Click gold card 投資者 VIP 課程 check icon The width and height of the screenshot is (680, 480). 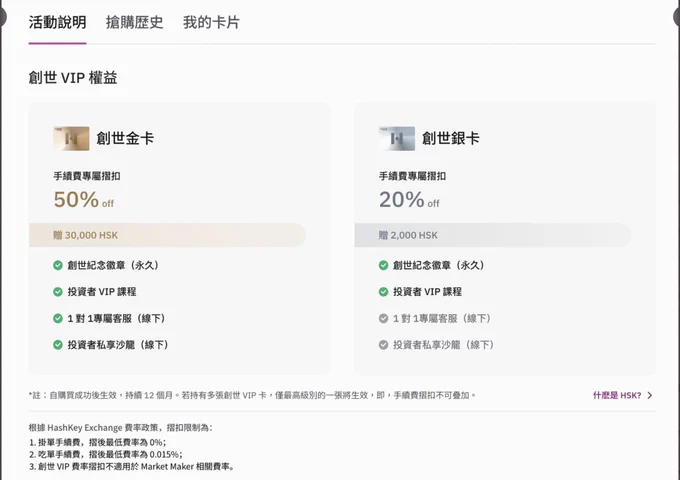point(58,291)
